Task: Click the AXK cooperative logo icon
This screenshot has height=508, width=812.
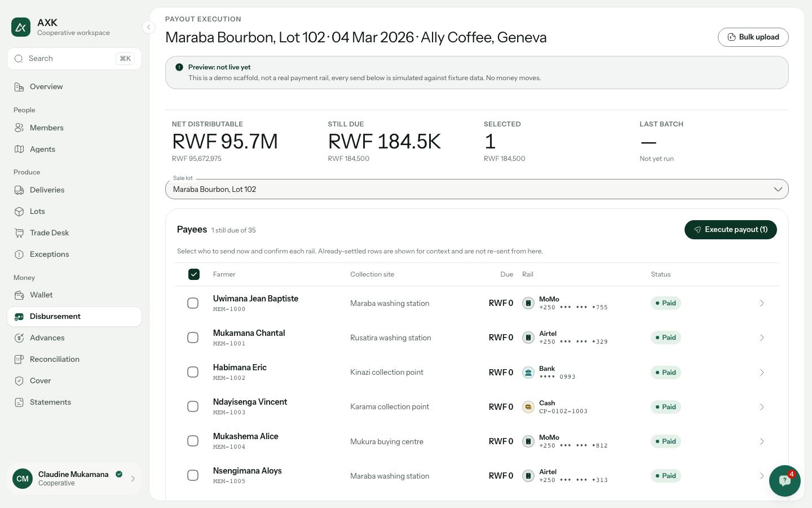Action: 21,27
